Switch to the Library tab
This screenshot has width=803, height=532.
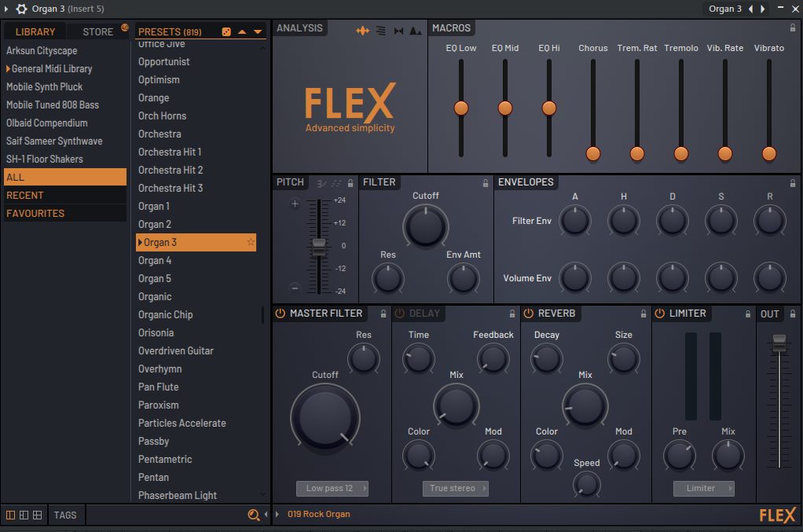(x=35, y=31)
